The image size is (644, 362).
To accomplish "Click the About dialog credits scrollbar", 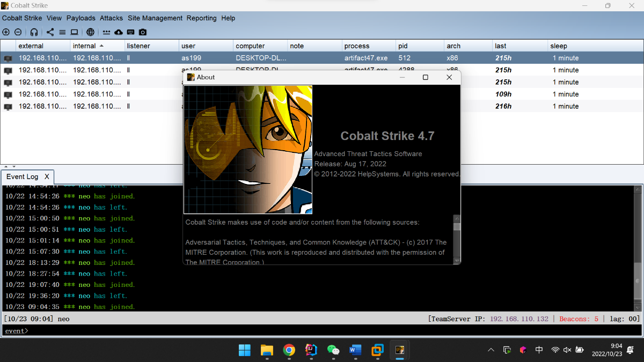I will pyautogui.click(x=457, y=239).
